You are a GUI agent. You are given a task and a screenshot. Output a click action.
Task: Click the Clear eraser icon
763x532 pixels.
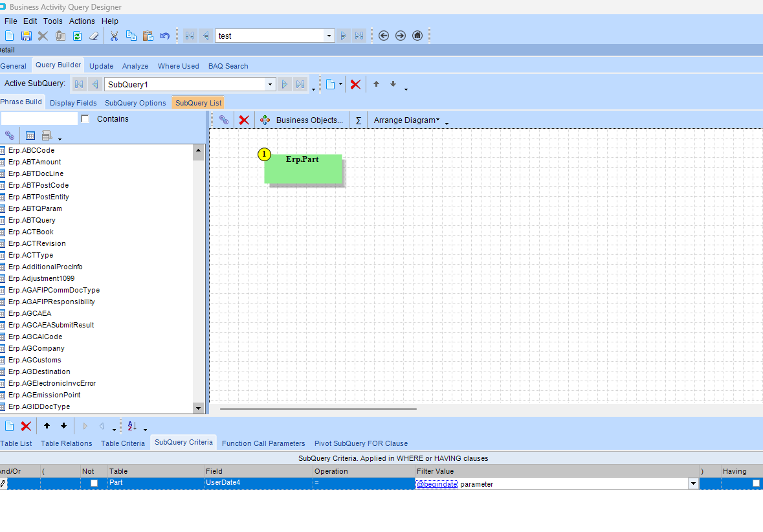[94, 36]
